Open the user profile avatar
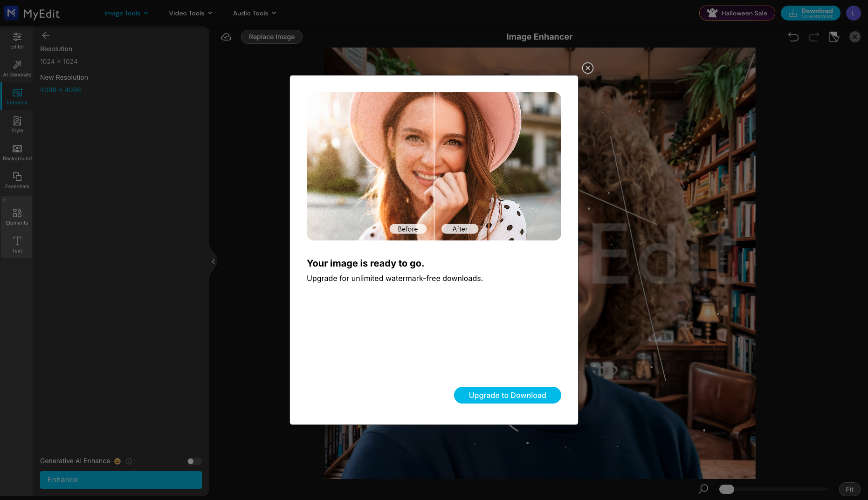This screenshot has height=500, width=868. pyautogui.click(x=854, y=13)
